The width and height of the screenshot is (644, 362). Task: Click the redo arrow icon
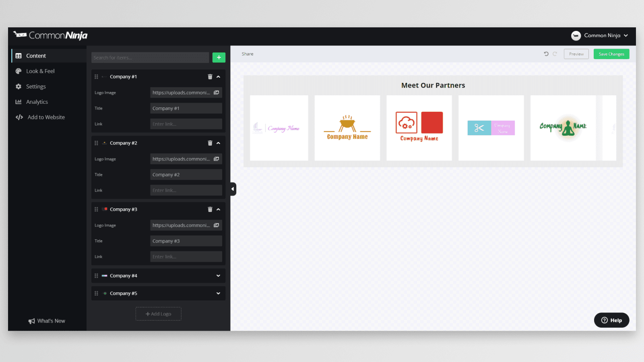point(555,54)
